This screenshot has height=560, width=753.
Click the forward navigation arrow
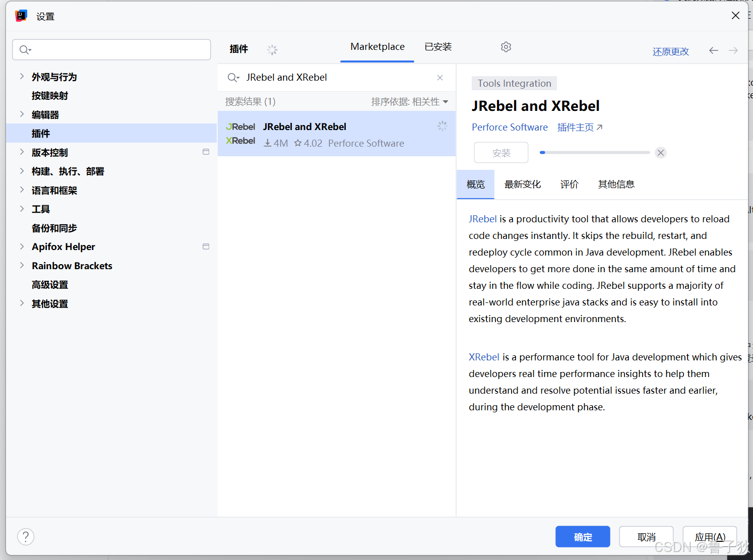click(x=733, y=50)
